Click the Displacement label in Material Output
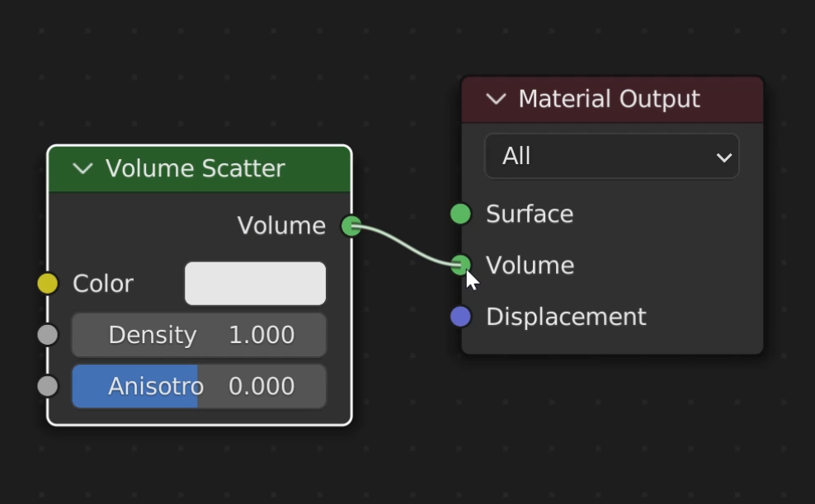 (566, 317)
